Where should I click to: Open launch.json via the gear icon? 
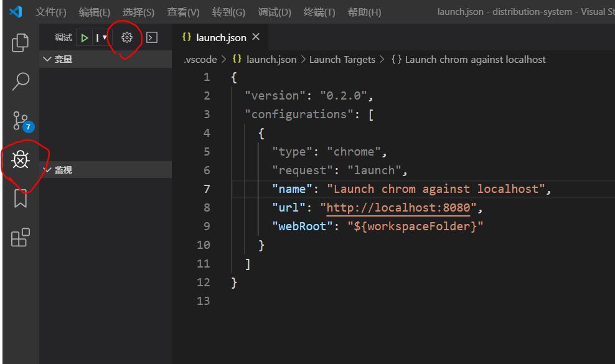126,38
